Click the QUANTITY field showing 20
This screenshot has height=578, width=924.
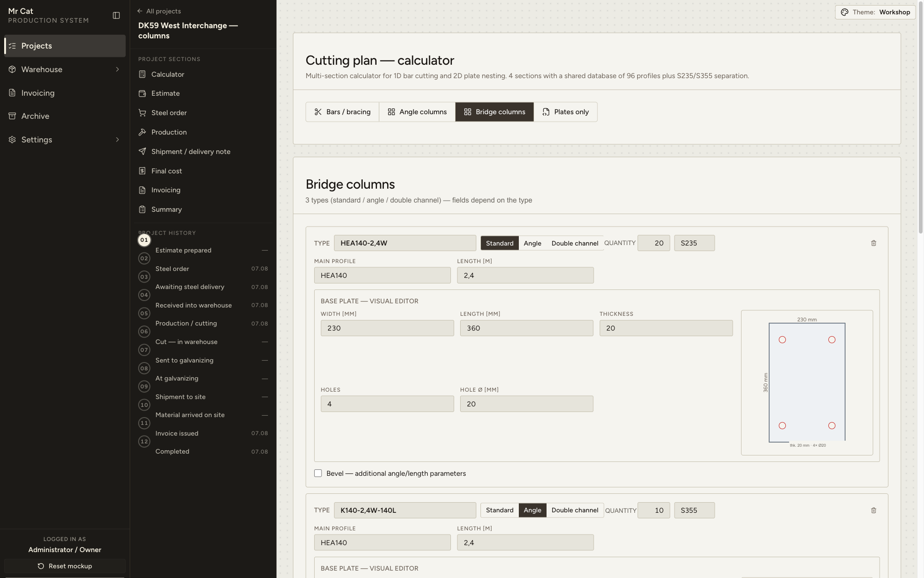pos(654,243)
